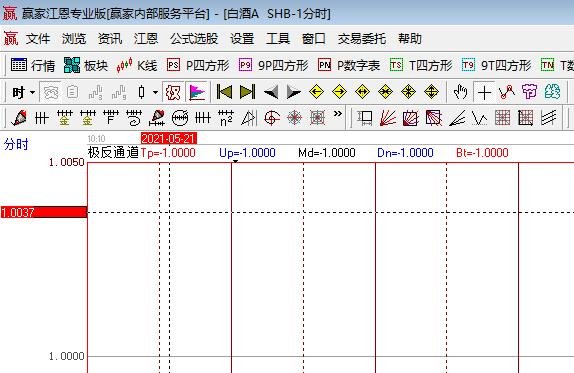Expand the 时 period dropdown arrow

coord(32,92)
